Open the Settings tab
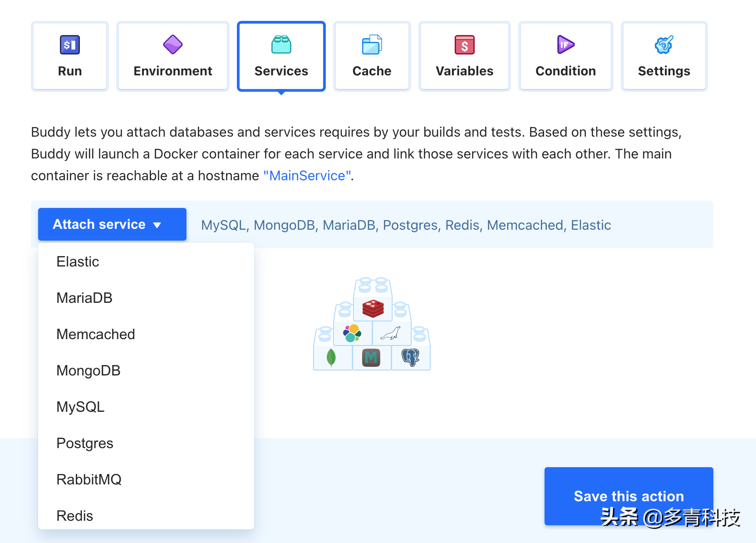The height and width of the screenshot is (543, 756). pos(664,56)
